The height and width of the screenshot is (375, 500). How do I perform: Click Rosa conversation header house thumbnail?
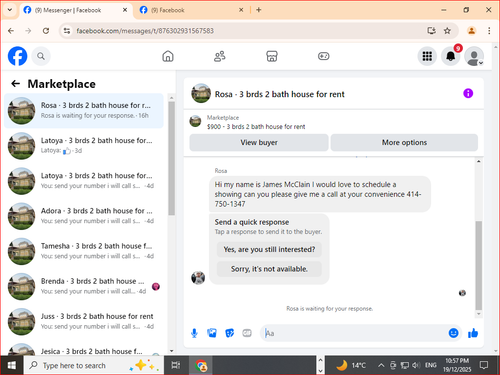[x=201, y=93]
